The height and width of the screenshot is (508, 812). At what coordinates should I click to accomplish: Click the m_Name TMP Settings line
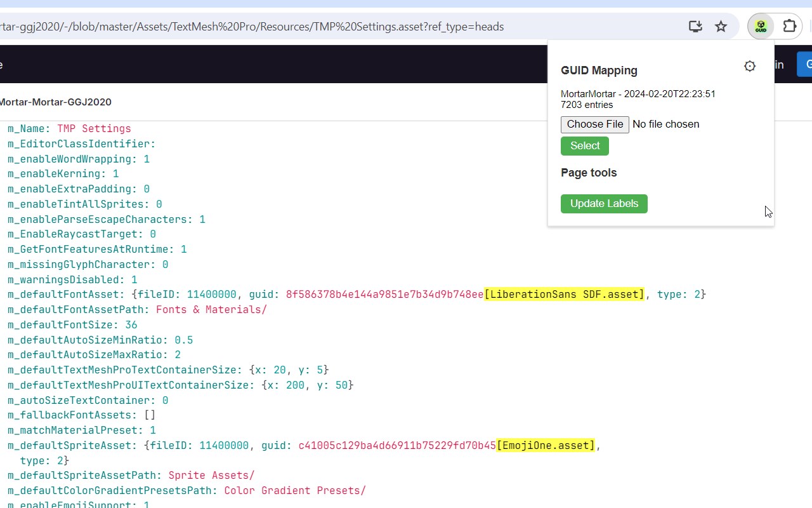pos(69,129)
